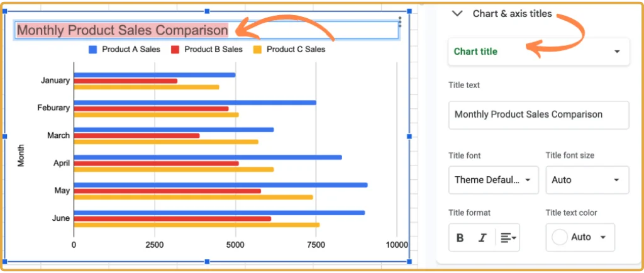The width and height of the screenshot is (644, 273).
Task: Open the Chart title type dropdown
Action: point(538,52)
